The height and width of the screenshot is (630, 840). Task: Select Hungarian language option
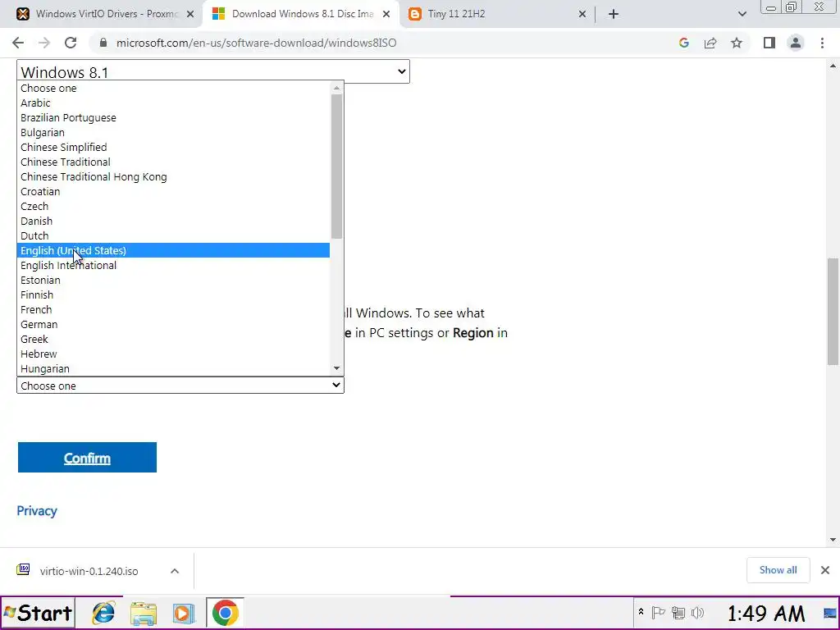174,368
